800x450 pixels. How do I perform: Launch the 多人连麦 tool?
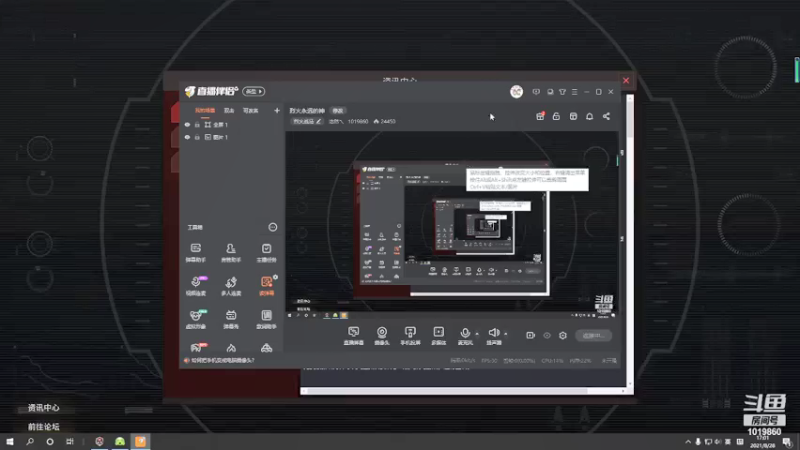pos(231,286)
